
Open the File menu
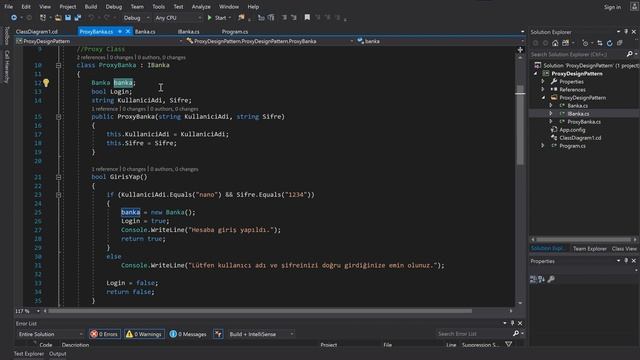[8, 7]
